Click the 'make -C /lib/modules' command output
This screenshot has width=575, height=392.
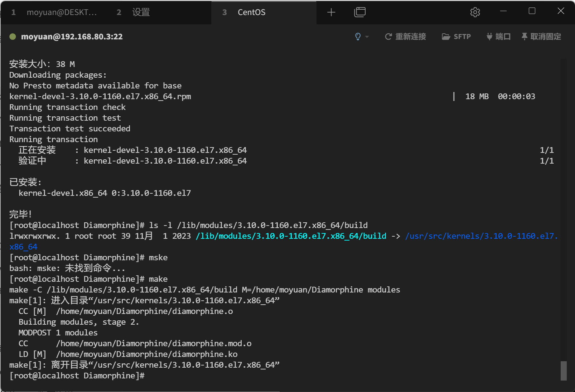(205, 290)
